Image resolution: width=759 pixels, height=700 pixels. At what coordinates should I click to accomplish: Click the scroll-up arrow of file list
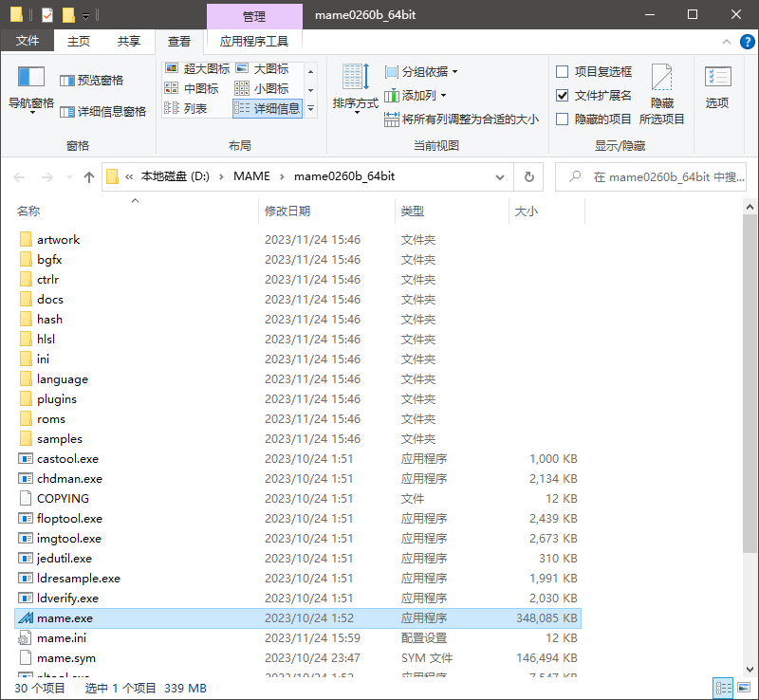750,208
